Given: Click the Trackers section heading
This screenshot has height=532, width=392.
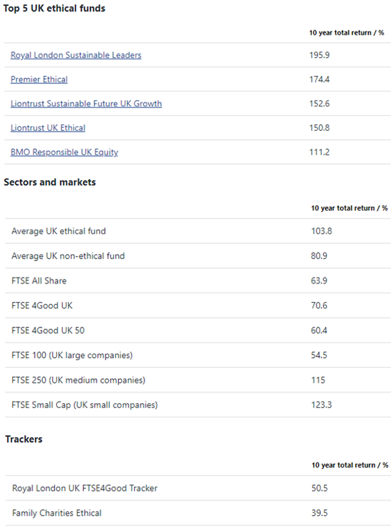Looking at the screenshot, I should pyautogui.click(x=24, y=439).
